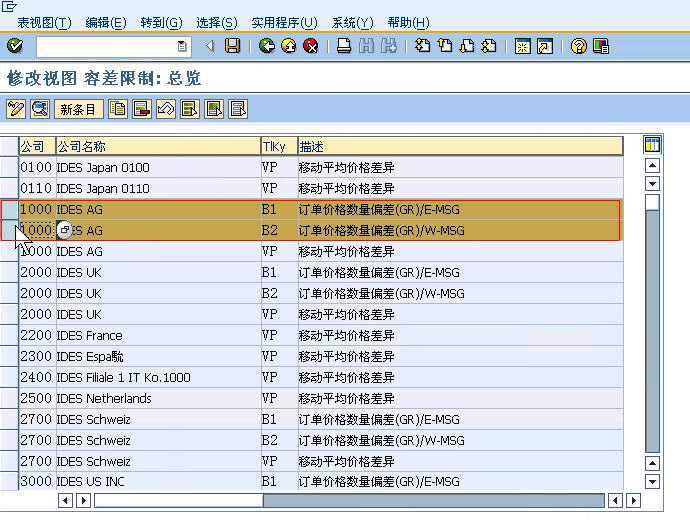Image resolution: width=690 pixels, height=525 pixels.
Task: Open the 实用程序(U) menu
Action: point(283,23)
